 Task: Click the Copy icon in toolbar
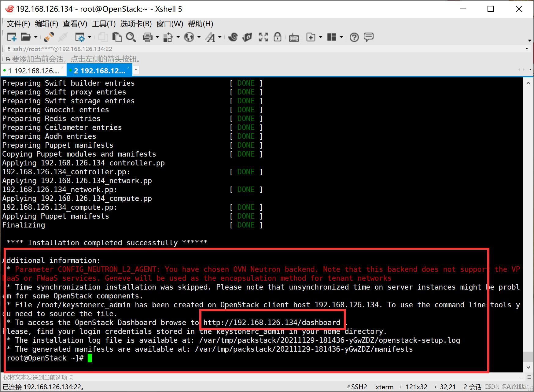(103, 37)
